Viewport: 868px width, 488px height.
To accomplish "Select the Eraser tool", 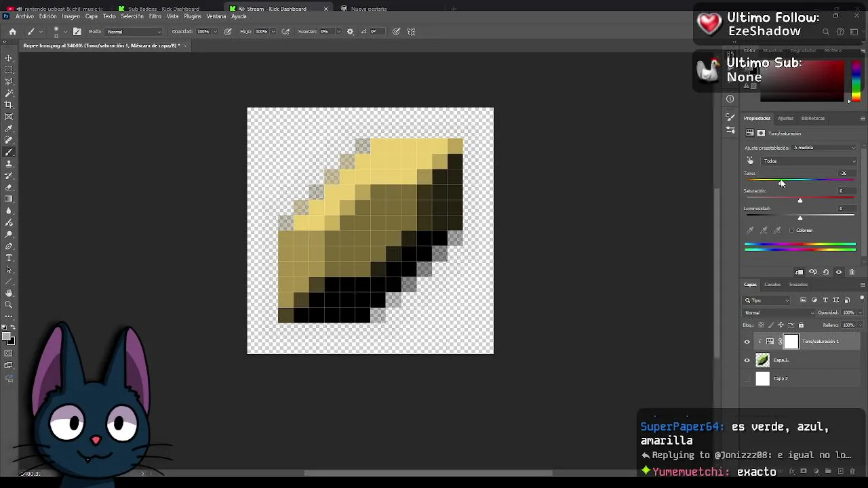I will (x=9, y=187).
